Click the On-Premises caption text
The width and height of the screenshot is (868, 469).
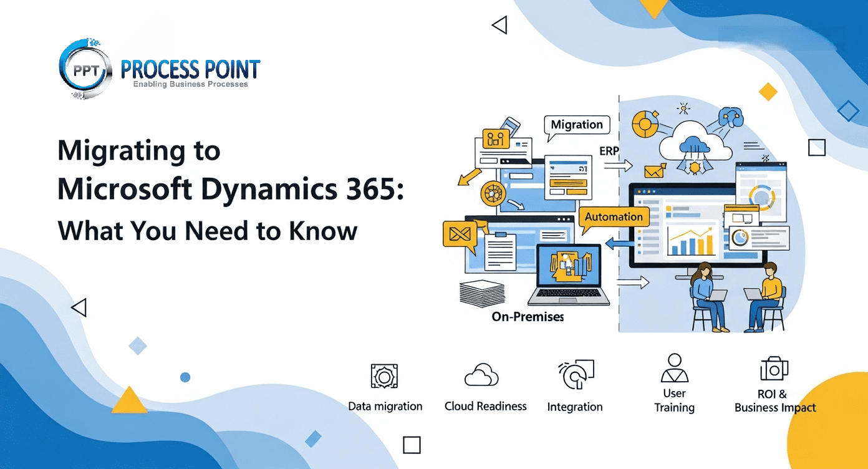click(x=528, y=317)
